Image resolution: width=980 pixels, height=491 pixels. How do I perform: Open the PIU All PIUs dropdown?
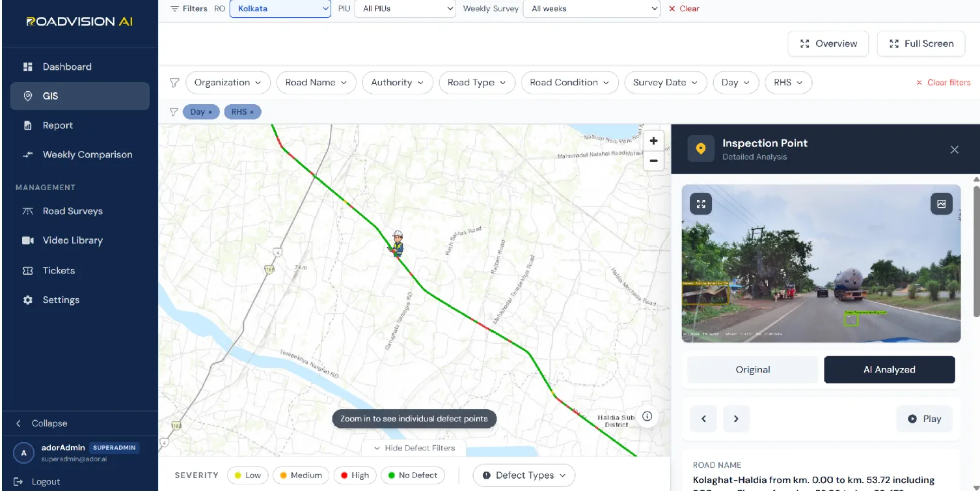[405, 8]
